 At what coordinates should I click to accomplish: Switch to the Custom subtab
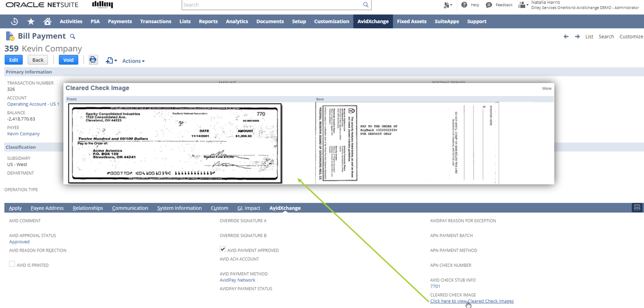click(220, 208)
